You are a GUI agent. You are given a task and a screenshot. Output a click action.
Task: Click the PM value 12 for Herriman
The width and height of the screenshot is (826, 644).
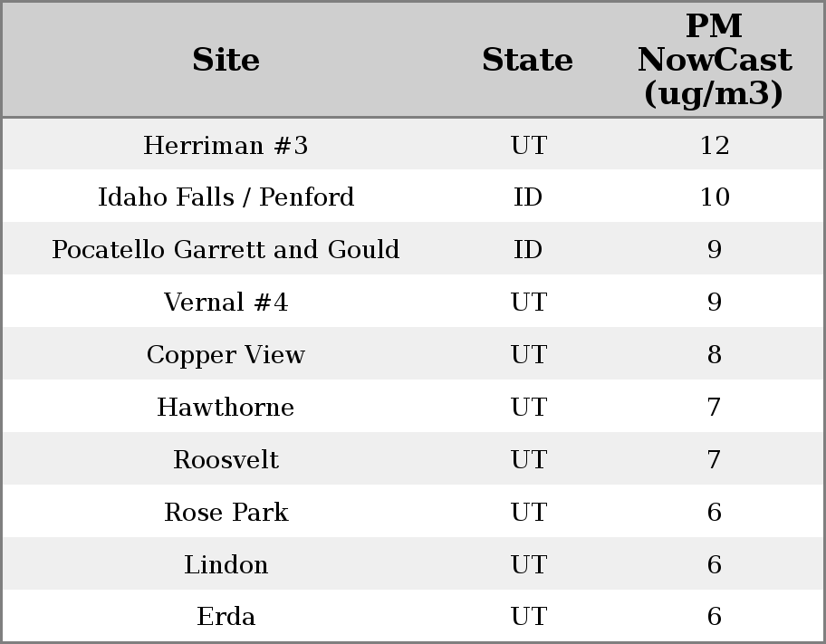(x=714, y=146)
